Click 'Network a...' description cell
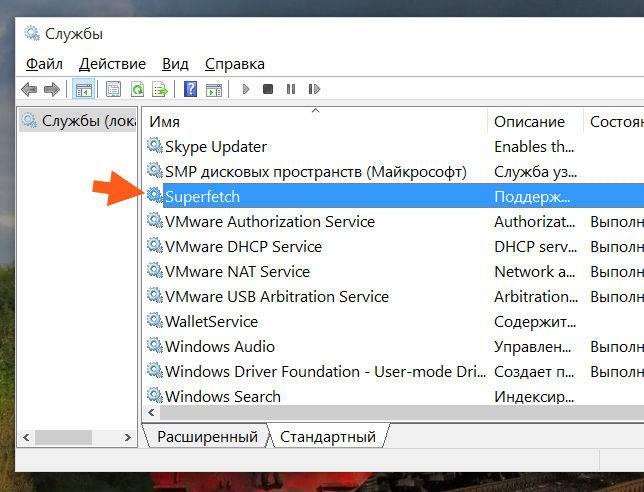This screenshot has width=644, height=492. coord(534,272)
